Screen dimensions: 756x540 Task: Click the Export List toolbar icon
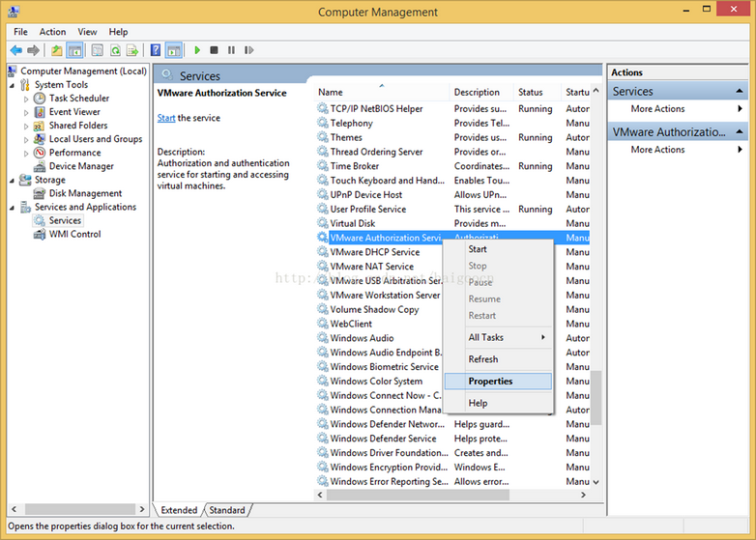pos(132,50)
